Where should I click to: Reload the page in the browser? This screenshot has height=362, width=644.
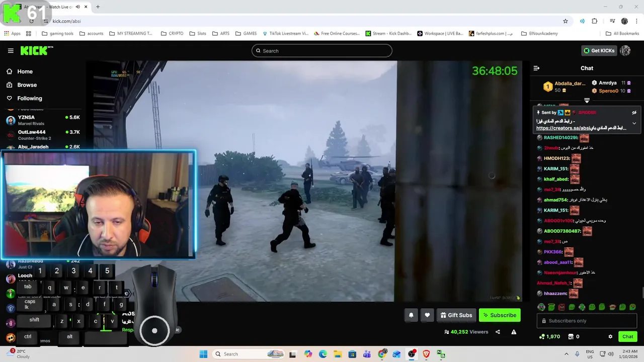pyautogui.click(x=31, y=21)
